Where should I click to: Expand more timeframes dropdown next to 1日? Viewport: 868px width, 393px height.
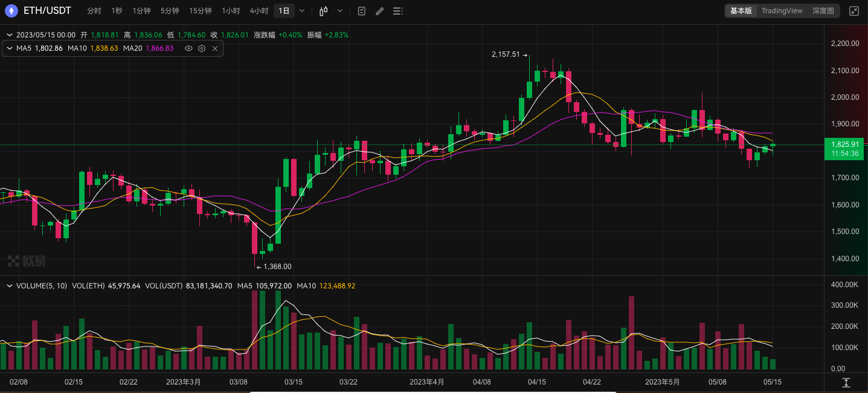(302, 11)
